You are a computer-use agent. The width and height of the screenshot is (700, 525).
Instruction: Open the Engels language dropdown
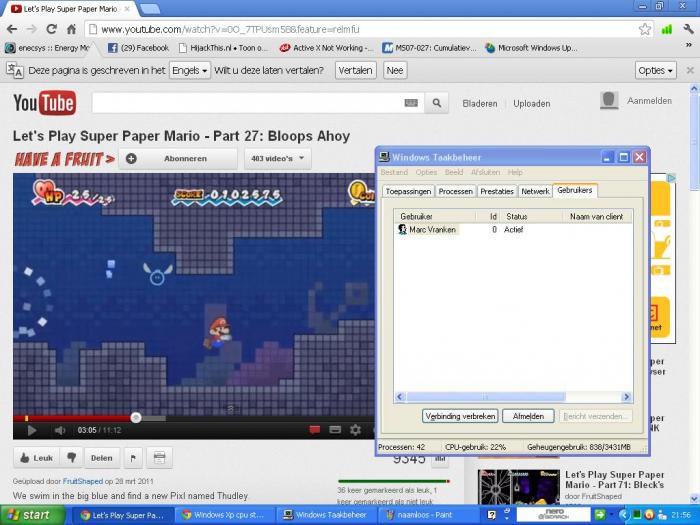click(190, 71)
